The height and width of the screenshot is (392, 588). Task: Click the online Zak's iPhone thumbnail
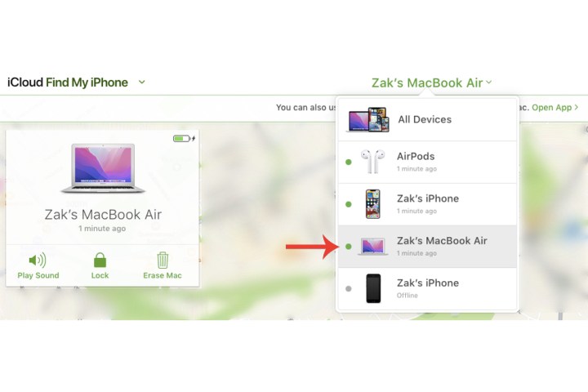coord(372,204)
